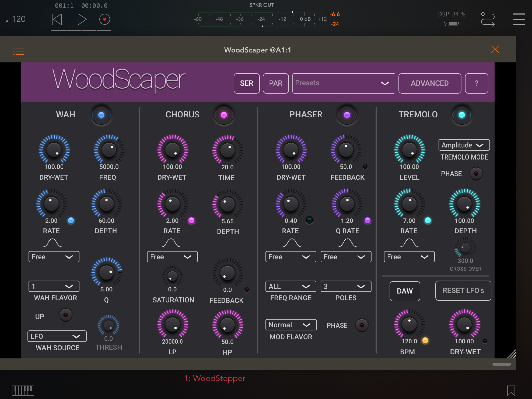The image size is (532, 399).
Task: Toggle the WAH effect power light
Action: (101, 115)
